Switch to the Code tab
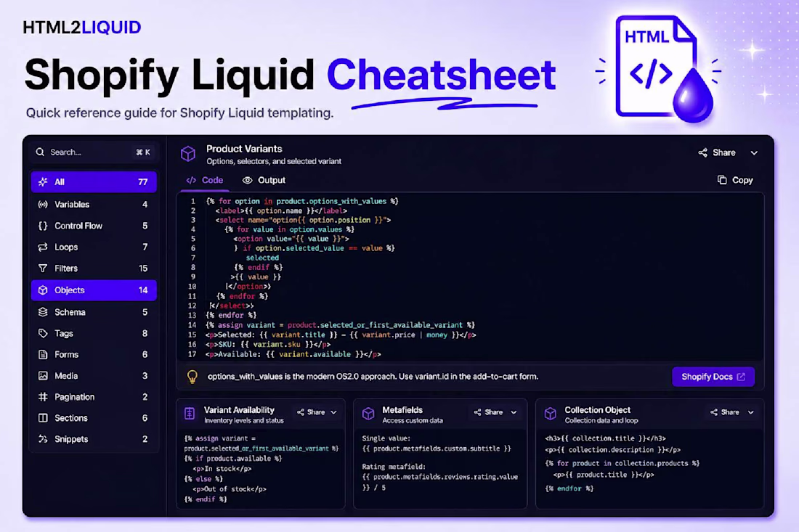 point(204,180)
